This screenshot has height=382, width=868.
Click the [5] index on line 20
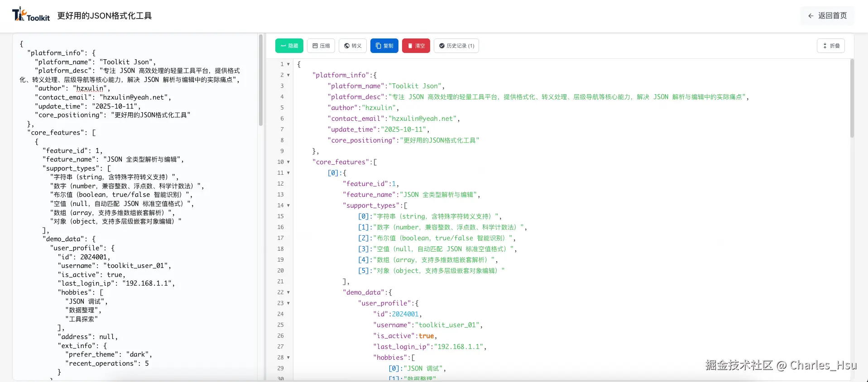pyautogui.click(x=363, y=271)
